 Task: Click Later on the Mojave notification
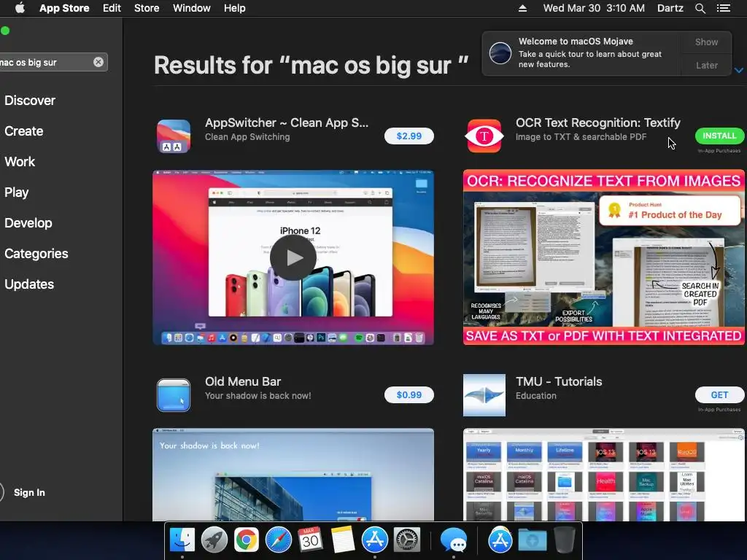(x=706, y=65)
